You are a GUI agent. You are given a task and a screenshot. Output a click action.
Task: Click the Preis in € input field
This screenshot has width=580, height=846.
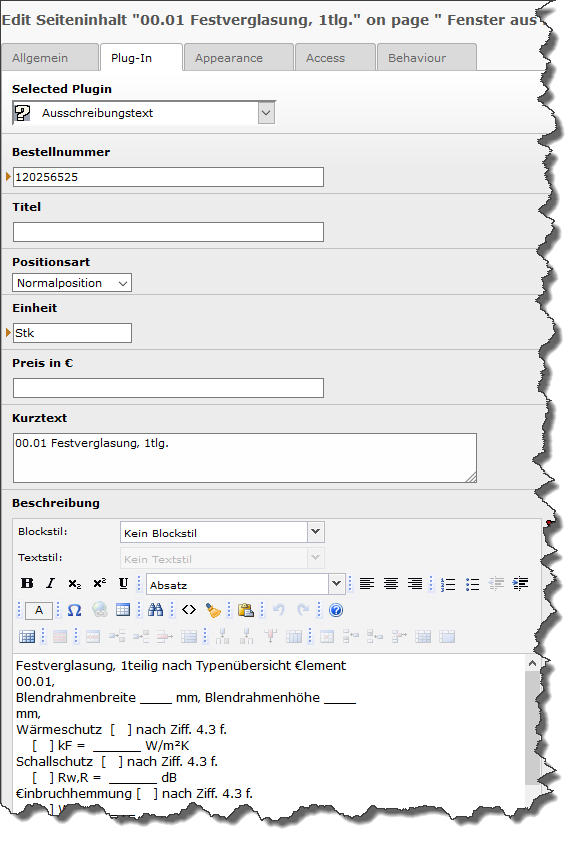168,388
